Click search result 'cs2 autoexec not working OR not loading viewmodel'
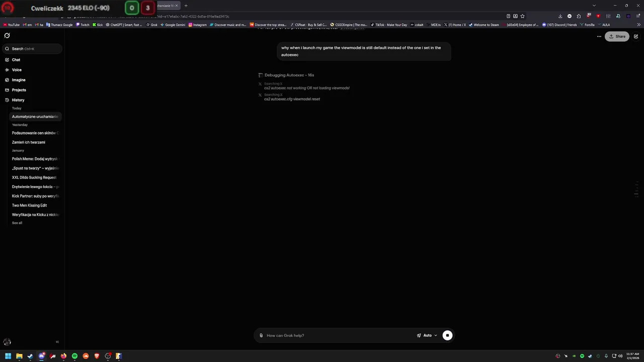Screen dimensions: 644x362 pos(307,88)
